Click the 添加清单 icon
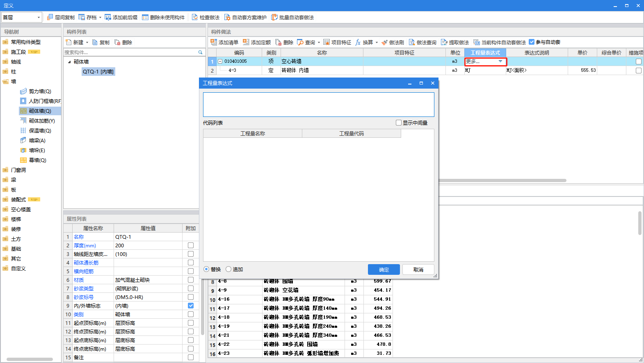Viewport: 644px width, 363px height. (x=214, y=42)
